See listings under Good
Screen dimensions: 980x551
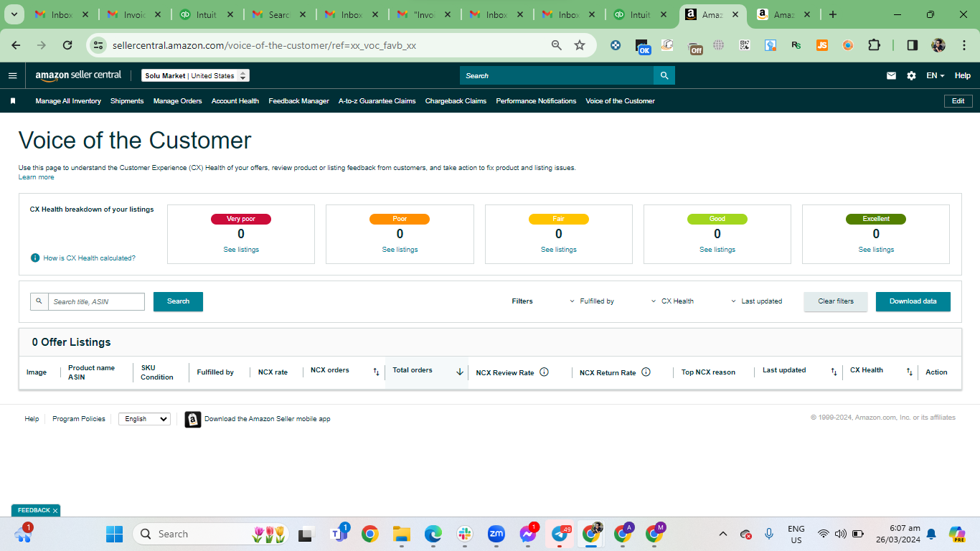click(x=717, y=250)
